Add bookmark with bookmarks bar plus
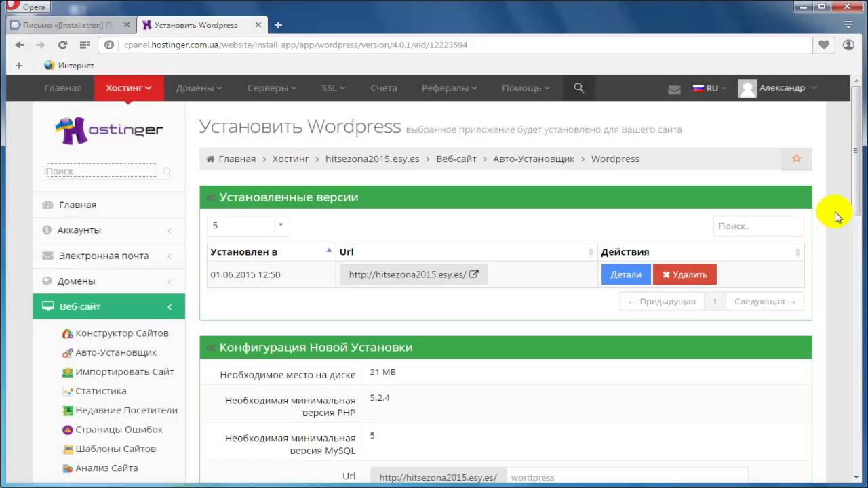The image size is (868, 488). click(x=19, y=66)
